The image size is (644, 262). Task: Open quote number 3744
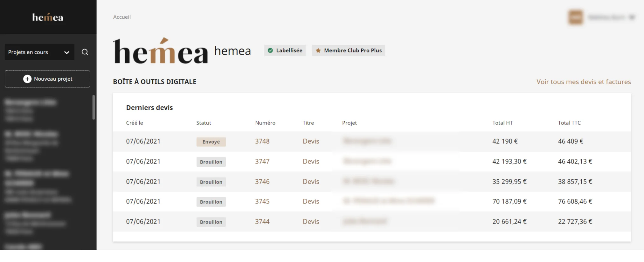pyautogui.click(x=262, y=222)
